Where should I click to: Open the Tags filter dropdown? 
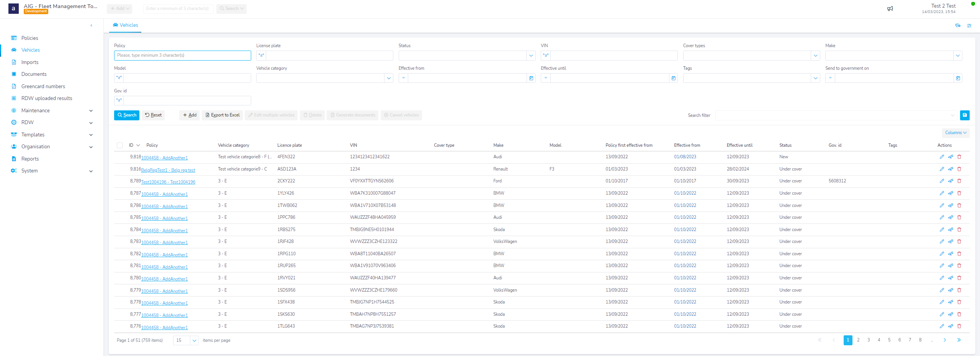[x=815, y=78]
